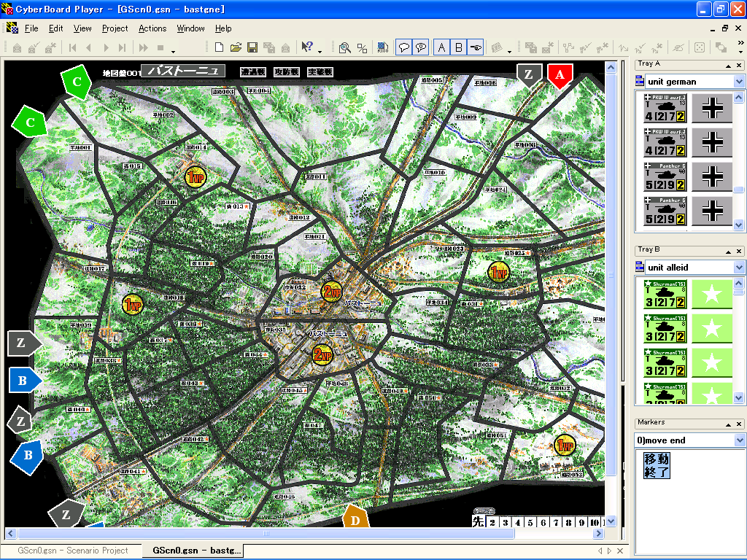This screenshot has height=560, width=747.
Task: Open the 0)move end markers dropdown
Action: [739, 440]
